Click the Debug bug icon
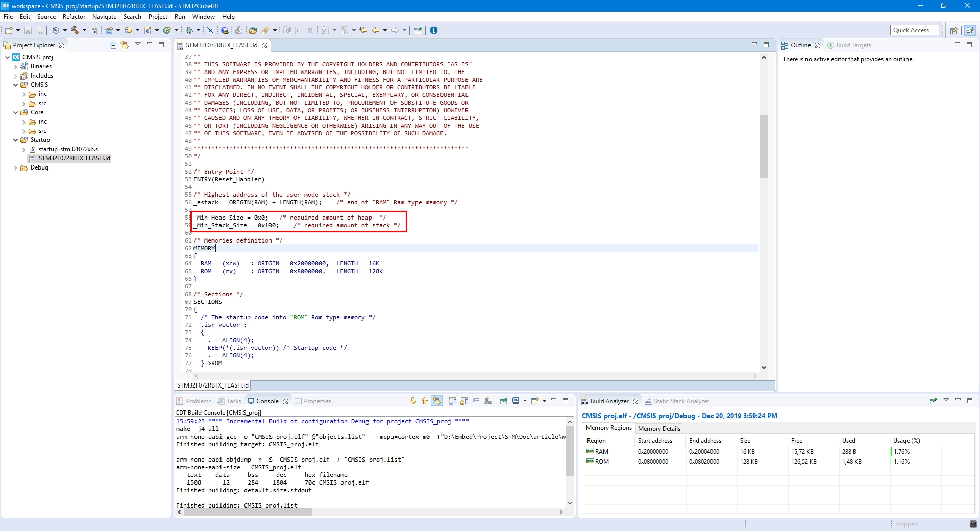980x531 pixels. 189,30
